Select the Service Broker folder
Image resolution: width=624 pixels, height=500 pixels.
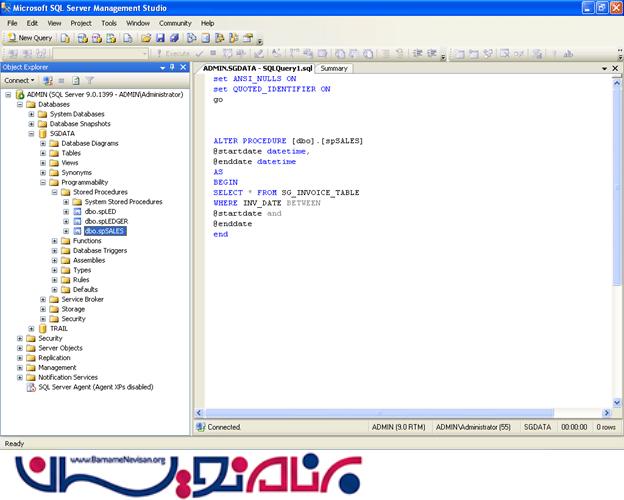pos(82,299)
